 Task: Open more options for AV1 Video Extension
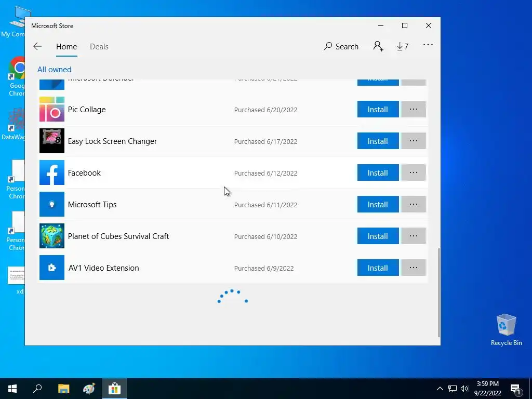[413, 268]
